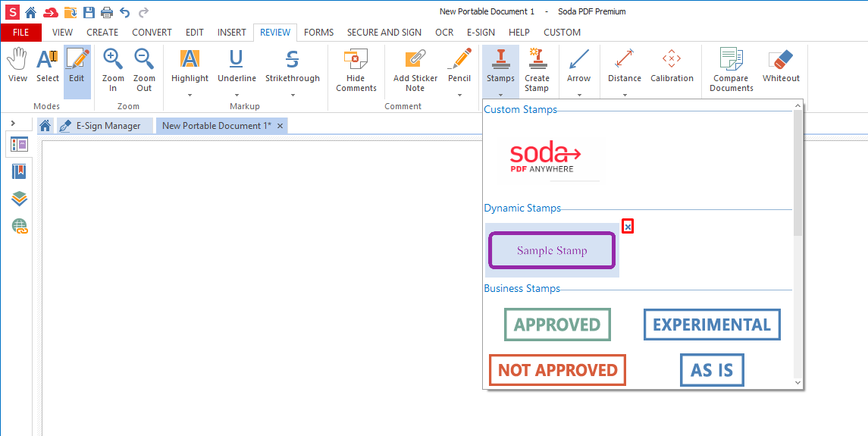Apply the Strikethrough markup tool
This screenshot has width=868, height=436.
coord(293,66)
